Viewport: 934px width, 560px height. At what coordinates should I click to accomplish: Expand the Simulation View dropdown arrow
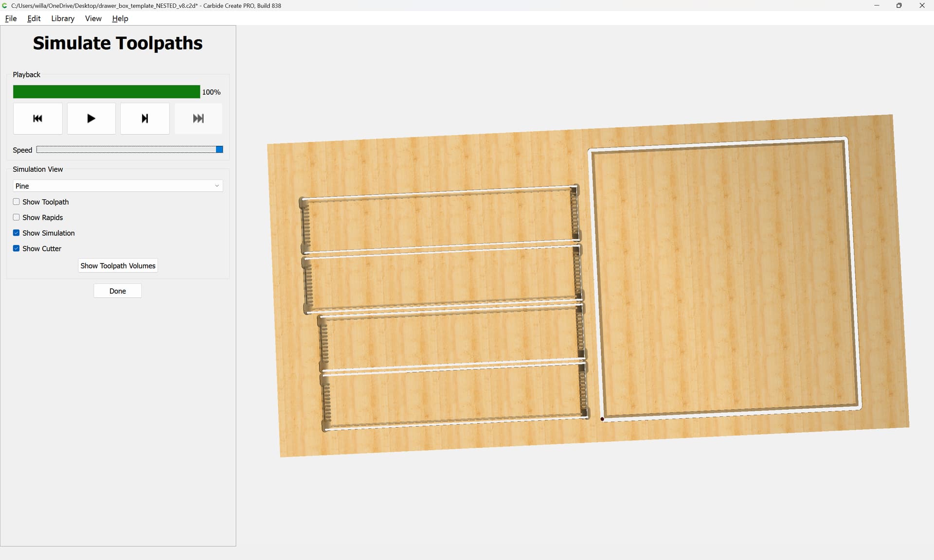[217, 186]
